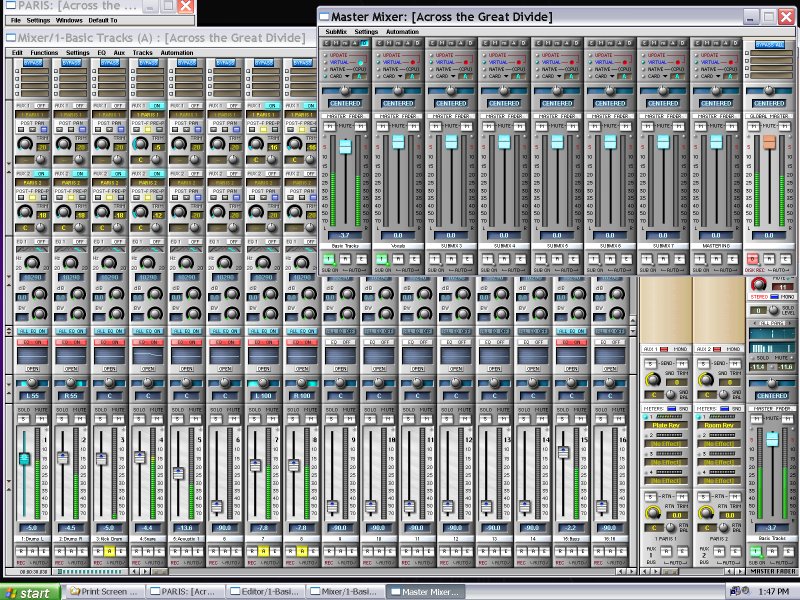Click Aux 1 Send solo S button

coord(650,364)
